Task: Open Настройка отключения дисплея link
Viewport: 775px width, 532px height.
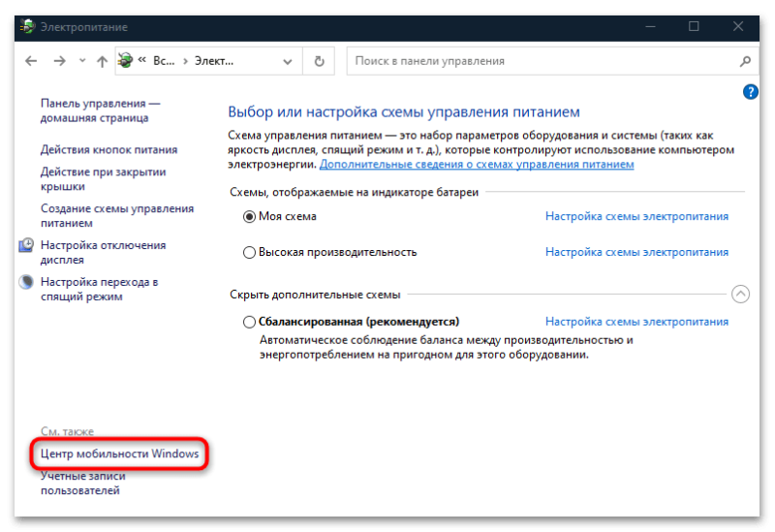Action: 103,252
